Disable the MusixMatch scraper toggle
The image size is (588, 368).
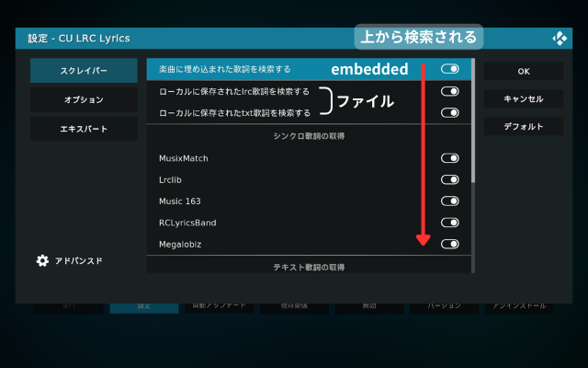[x=449, y=158]
